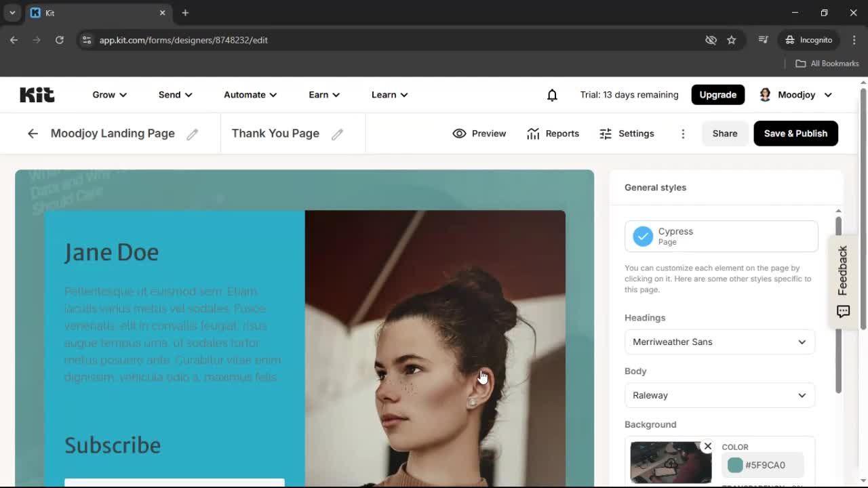Viewport: 868px width, 488px height.
Task: Toggle the Cypress page style selection
Action: click(642, 236)
